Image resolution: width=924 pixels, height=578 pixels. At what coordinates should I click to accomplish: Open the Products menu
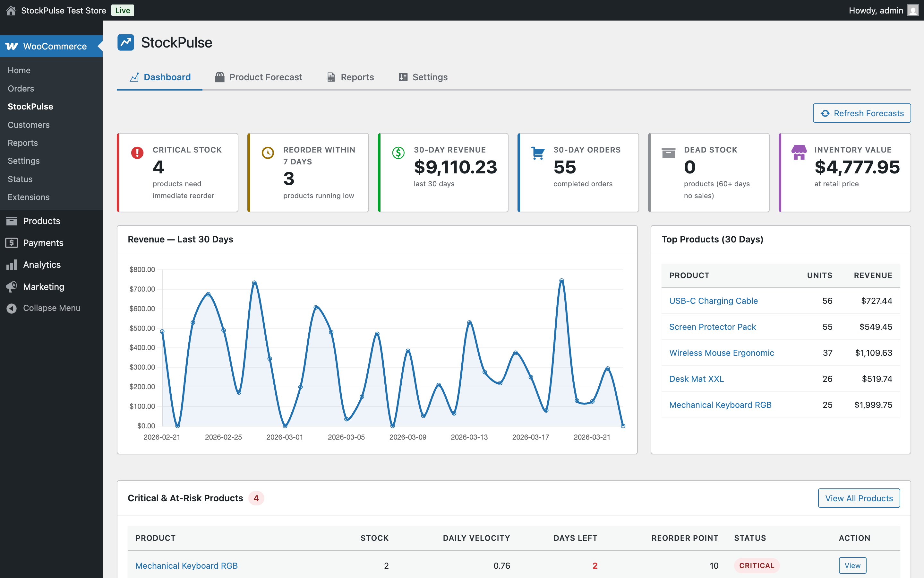[x=51, y=221]
